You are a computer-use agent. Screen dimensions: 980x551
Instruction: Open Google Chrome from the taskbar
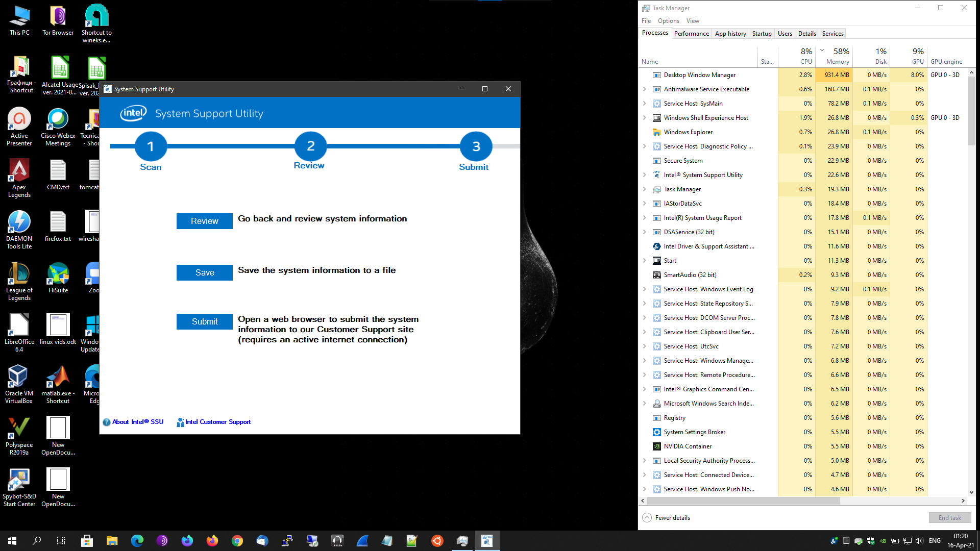coord(237,540)
